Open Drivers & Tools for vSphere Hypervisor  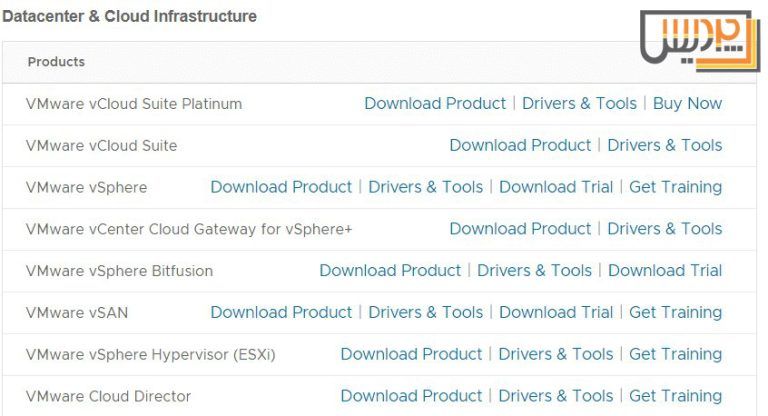point(555,354)
